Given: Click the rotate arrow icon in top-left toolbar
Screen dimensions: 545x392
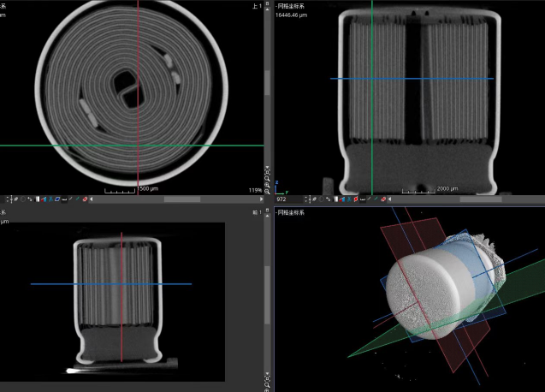Looking at the screenshot, I should (x=28, y=199).
